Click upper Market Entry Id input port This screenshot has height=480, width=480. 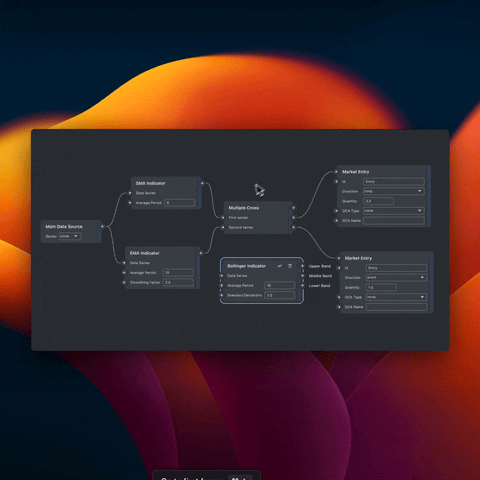[x=336, y=181]
